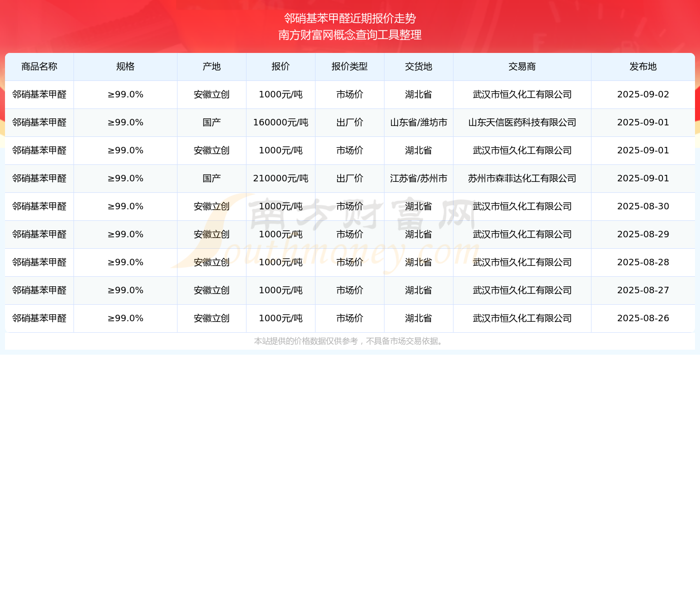Click 武汉市恒久化工有限公司 in the 2025-08-26 row
This screenshot has height=602, width=700.
pos(522,318)
